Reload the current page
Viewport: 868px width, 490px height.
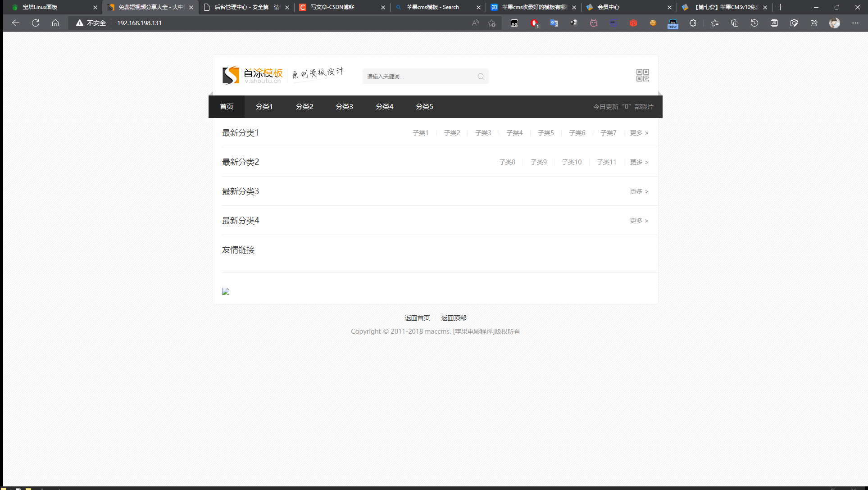pyautogui.click(x=36, y=23)
